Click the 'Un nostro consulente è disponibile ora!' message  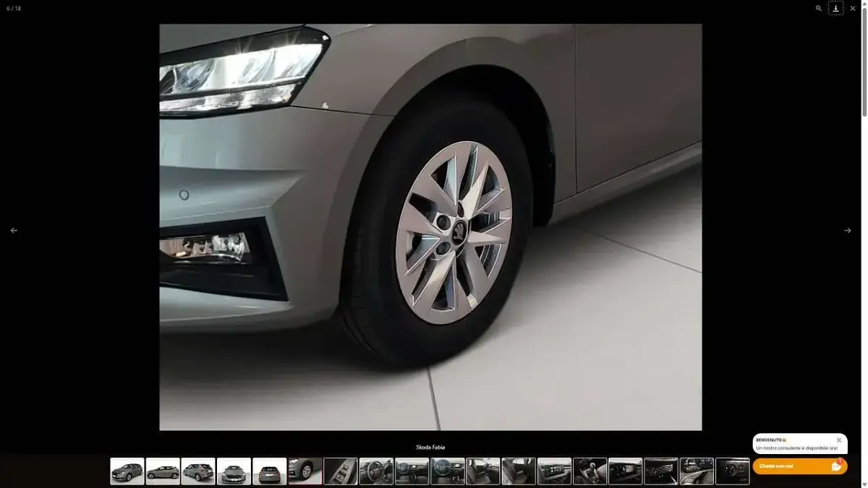[x=796, y=448]
